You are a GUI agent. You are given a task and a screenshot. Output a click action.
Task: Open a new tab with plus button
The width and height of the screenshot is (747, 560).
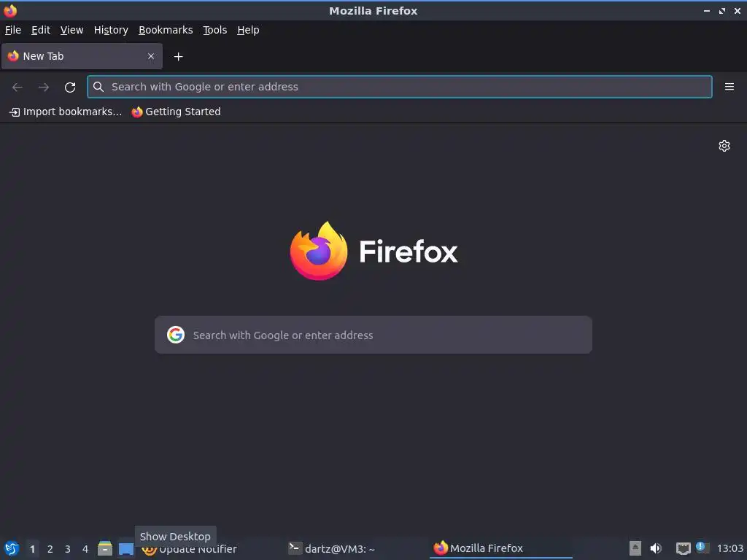[x=178, y=57]
